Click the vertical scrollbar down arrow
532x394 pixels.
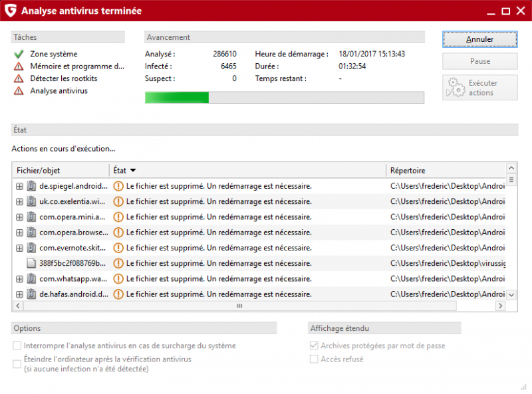pyautogui.click(x=511, y=295)
